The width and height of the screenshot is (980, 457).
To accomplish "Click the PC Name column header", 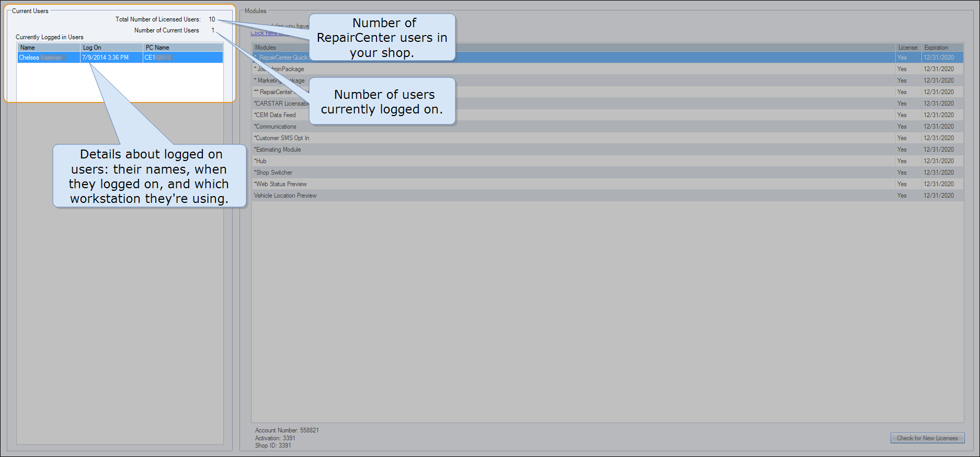I will pos(182,48).
